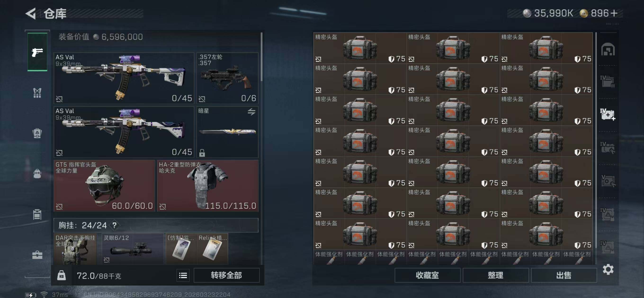Toggle the weight lock KG icon
Screen dimensions: 644x298
pyautogui.click(x=62, y=275)
